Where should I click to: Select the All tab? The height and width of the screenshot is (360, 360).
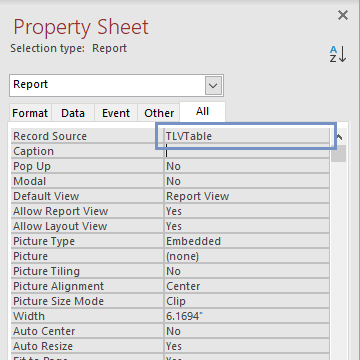202,112
